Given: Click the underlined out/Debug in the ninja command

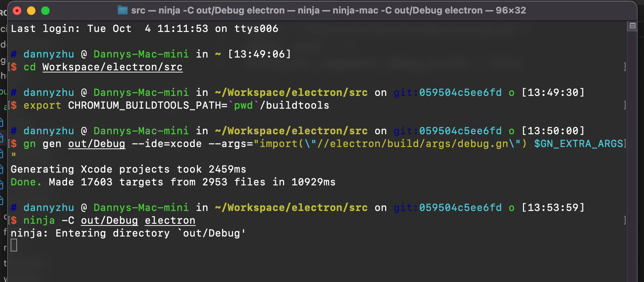Looking at the screenshot, I should (110, 221).
